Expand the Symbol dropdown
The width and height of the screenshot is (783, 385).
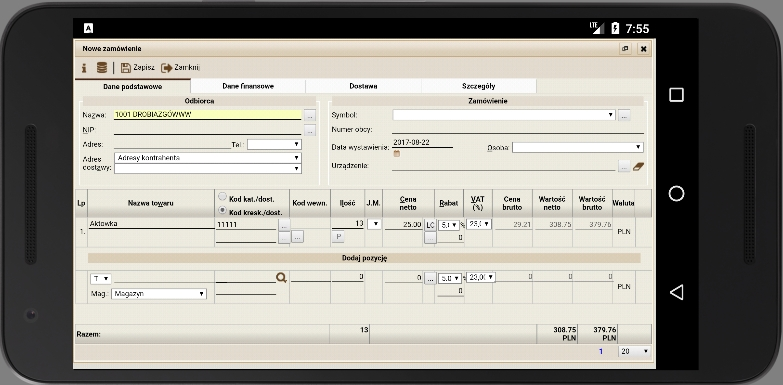(504, 115)
